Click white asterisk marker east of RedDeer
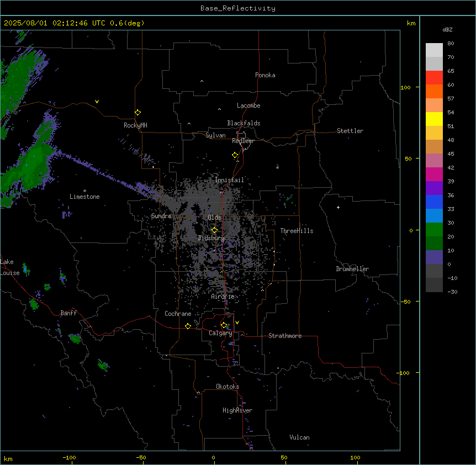Screen dimensions: 476x465 tap(277, 167)
